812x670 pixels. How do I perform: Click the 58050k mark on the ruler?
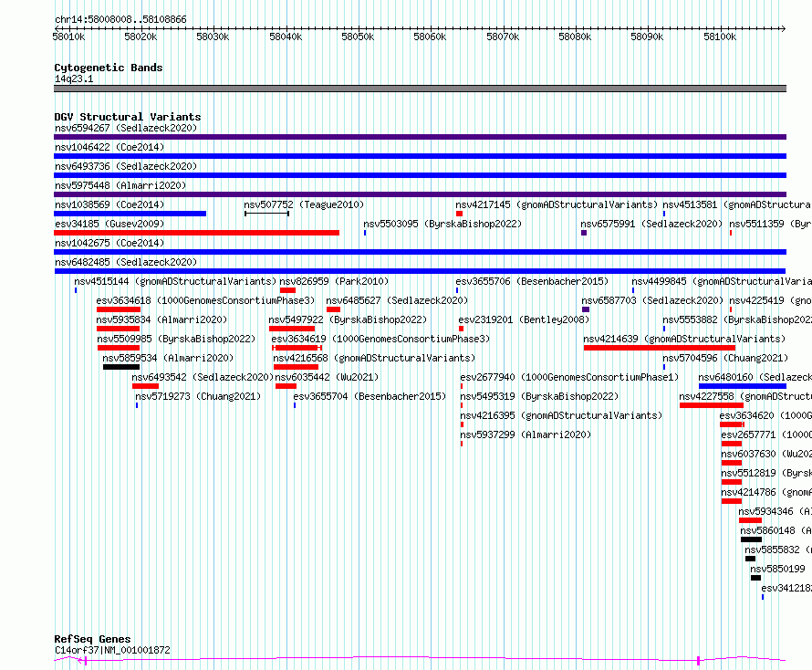click(x=358, y=37)
